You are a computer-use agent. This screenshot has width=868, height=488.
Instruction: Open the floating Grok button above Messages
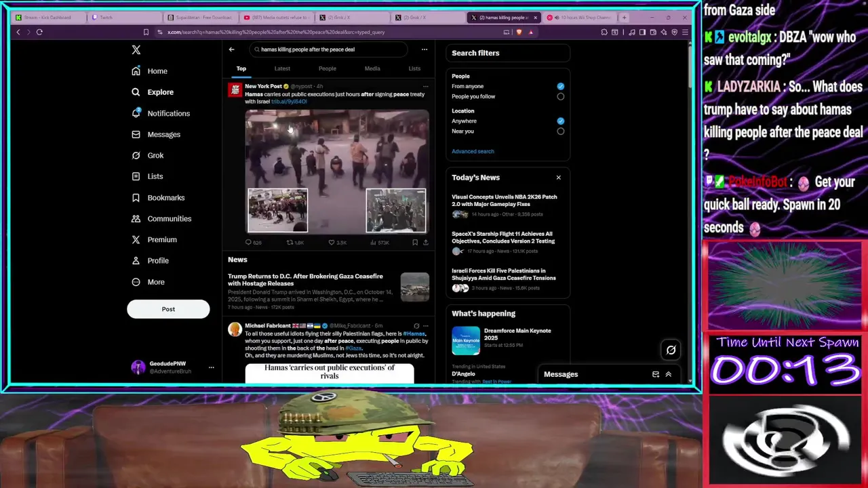[671, 350]
